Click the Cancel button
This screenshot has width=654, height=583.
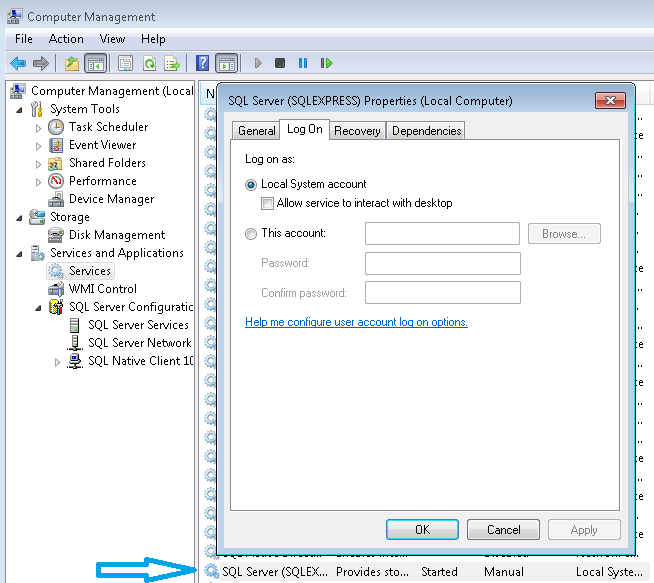point(503,530)
